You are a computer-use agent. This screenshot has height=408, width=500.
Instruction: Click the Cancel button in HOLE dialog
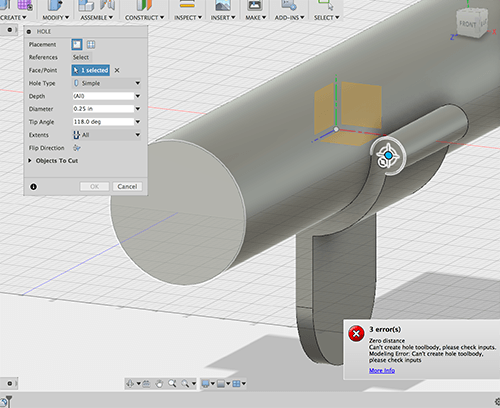click(127, 186)
